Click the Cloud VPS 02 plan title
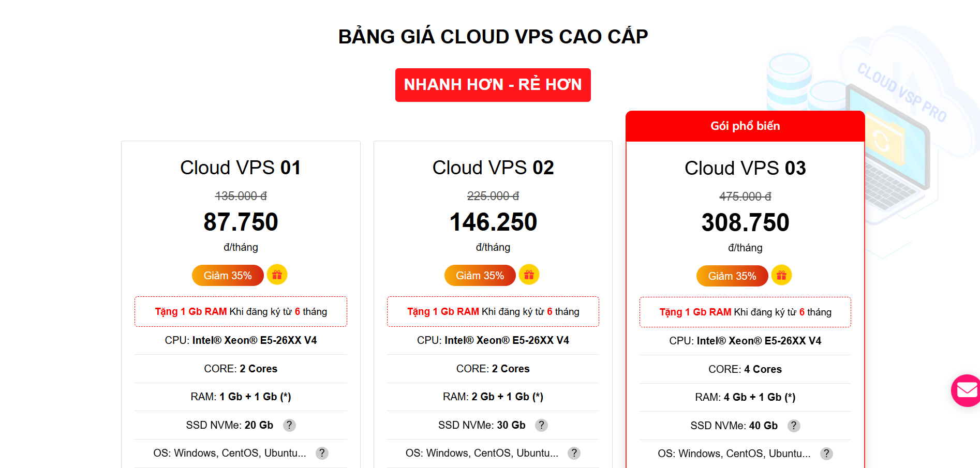This screenshot has height=468, width=980. tap(493, 168)
